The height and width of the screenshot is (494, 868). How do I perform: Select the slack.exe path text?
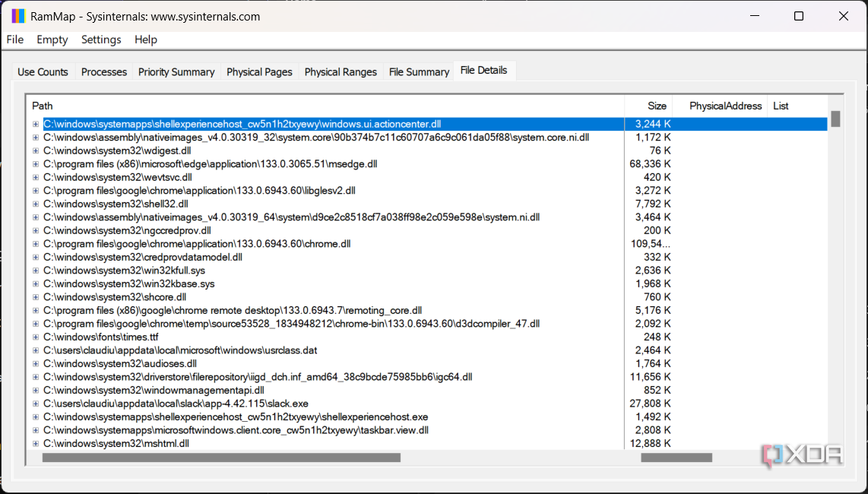(x=176, y=403)
